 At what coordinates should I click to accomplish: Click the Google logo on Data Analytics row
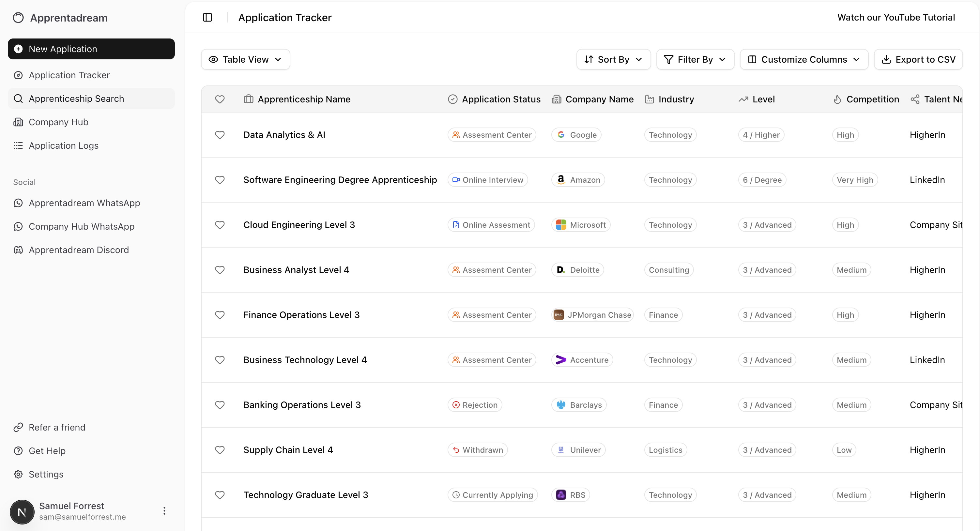click(562, 135)
